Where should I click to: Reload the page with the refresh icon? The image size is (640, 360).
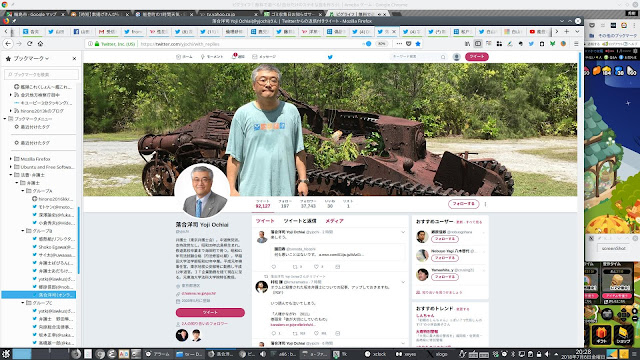tap(29, 43)
